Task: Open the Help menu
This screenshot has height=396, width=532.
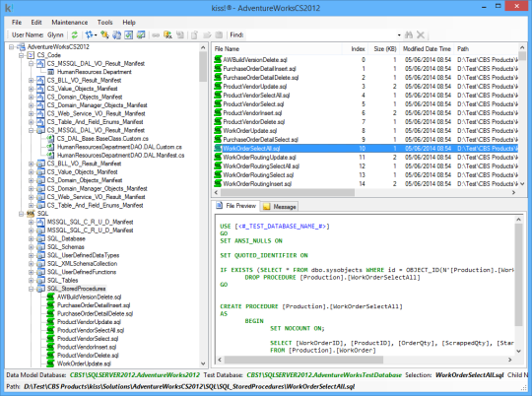Action: [x=129, y=23]
